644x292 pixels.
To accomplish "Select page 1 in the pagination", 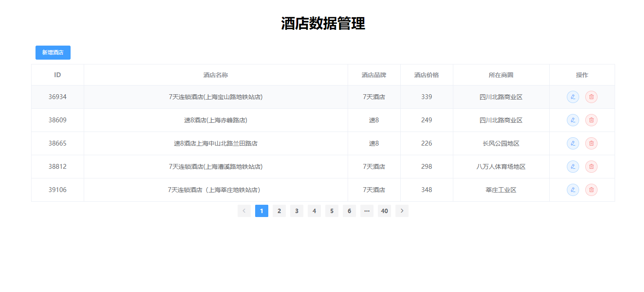I will click(x=262, y=211).
